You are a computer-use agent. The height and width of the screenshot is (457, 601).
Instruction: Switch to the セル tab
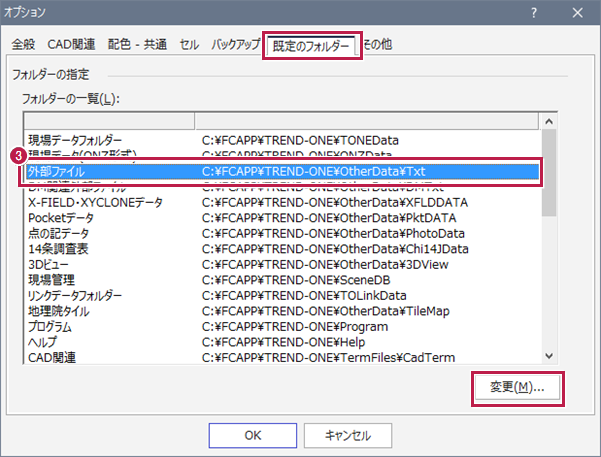click(189, 46)
